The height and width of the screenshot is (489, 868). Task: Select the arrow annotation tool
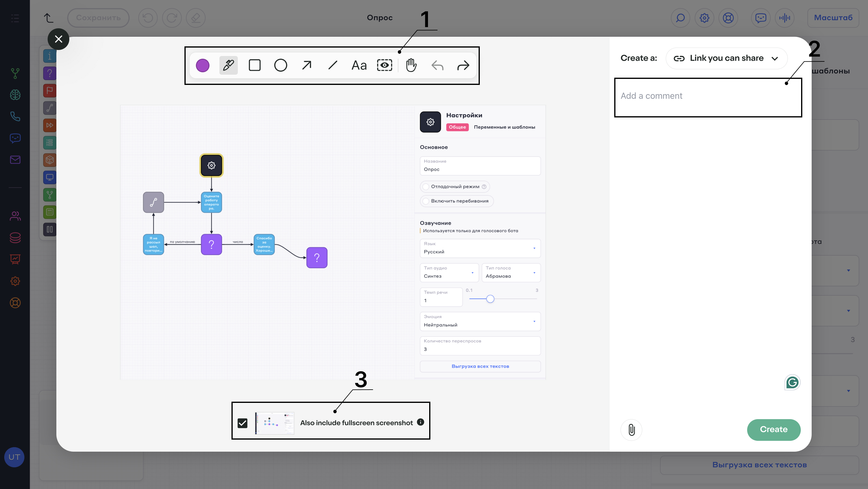click(307, 65)
